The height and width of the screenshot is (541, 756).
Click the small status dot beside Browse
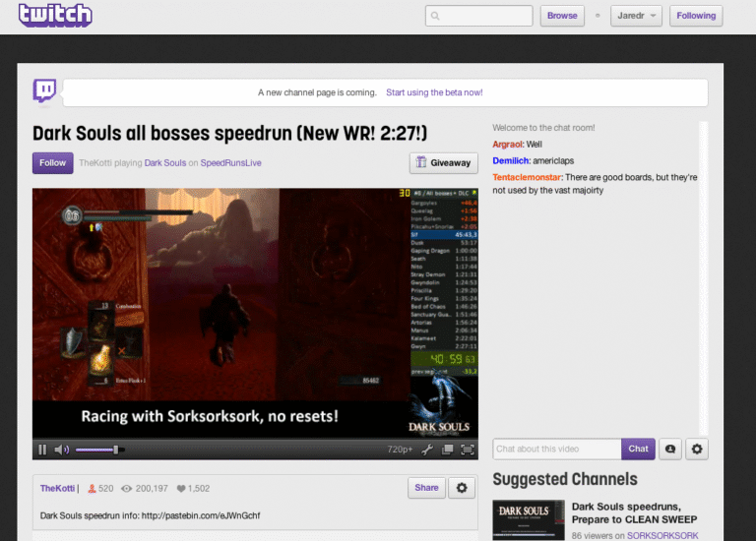tap(598, 16)
